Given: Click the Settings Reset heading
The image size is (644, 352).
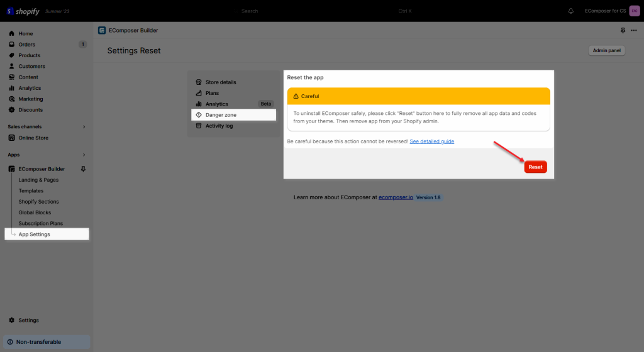Looking at the screenshot, I should tap(134, 50).
